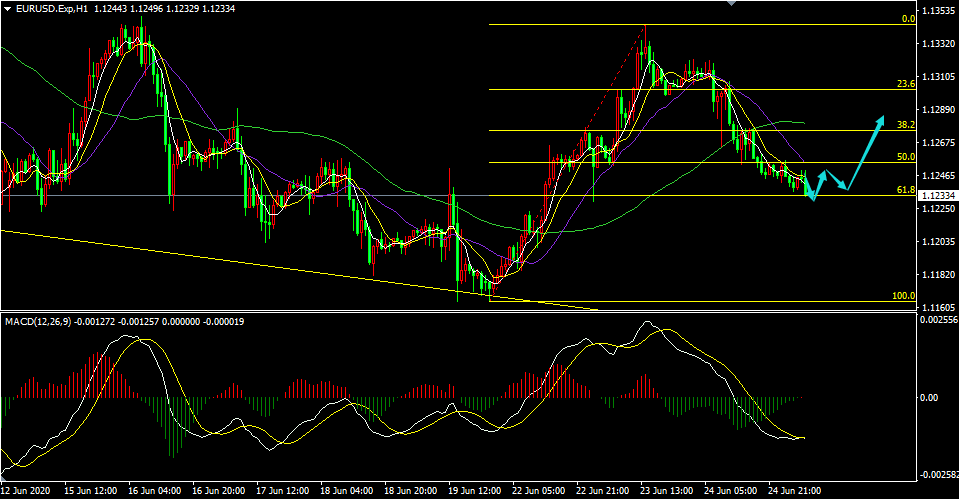Click the 24 Jun 21:00 time label
This screenshot has width=959, height=499.
[x=795, y=490]
